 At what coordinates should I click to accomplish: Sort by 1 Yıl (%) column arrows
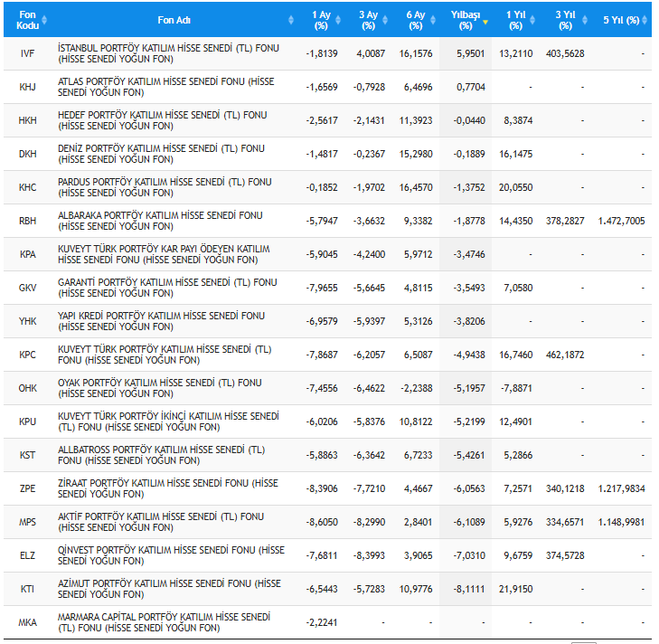[x=532, y=20]
